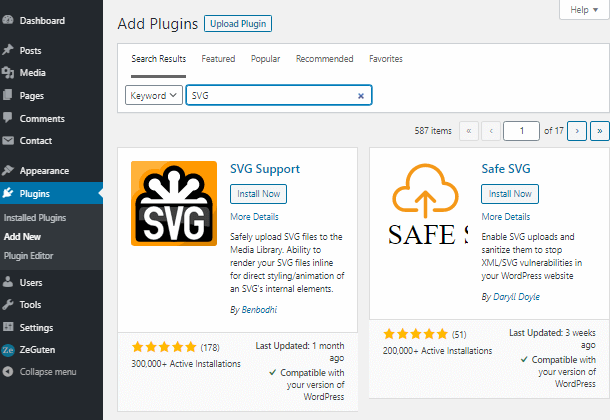Switch to the Popular tab
The width and height of the screenshot is (610, 420).
(265, 59)
